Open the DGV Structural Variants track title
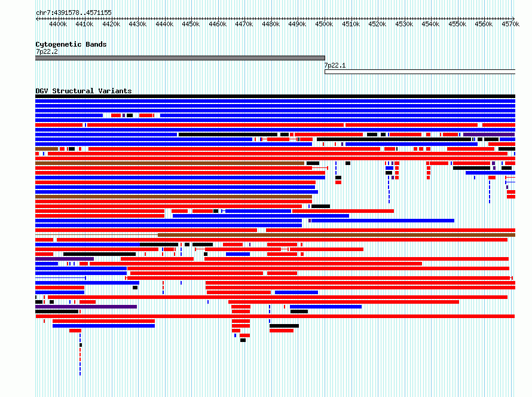532x397 pixels. click(x=84, y=91)
